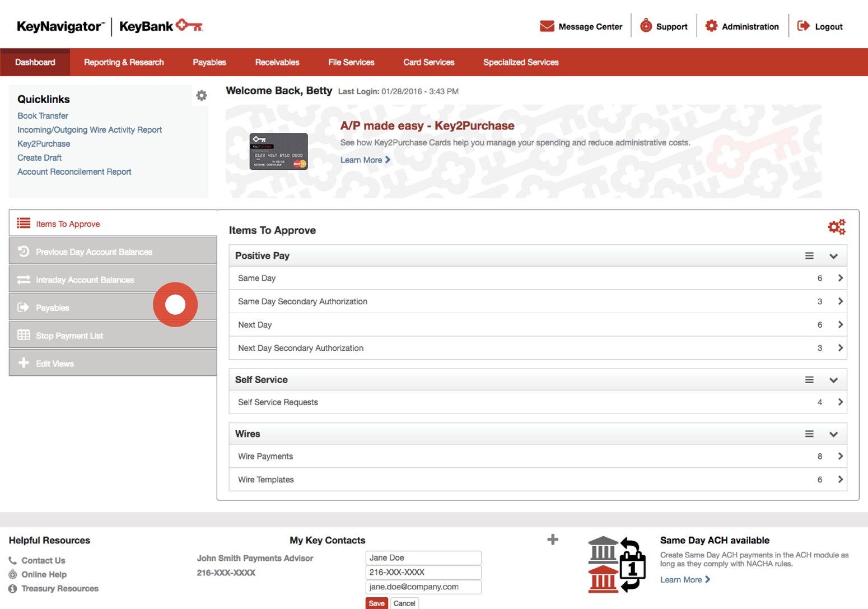Open the Payables top menu
This screenshot has height=609, width=868.
click(x=209, y=62)
